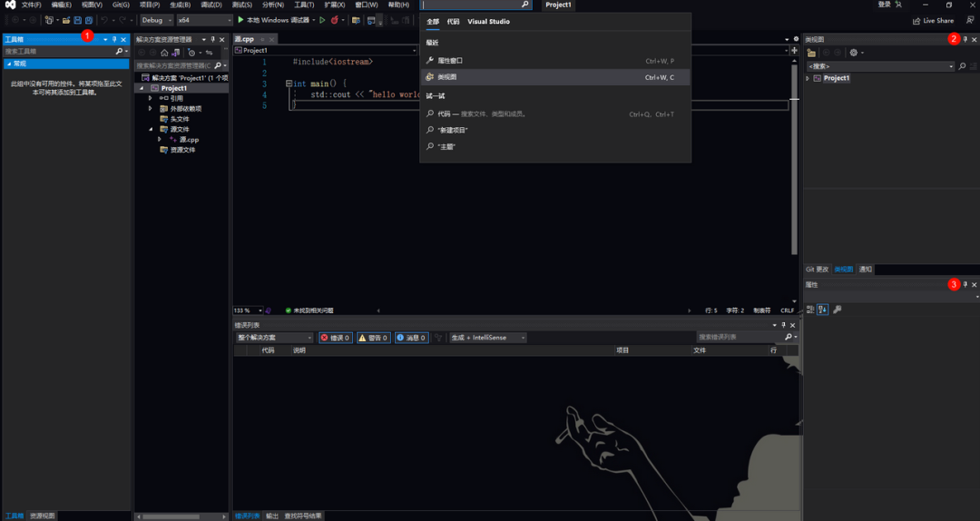This screenshot has width=980, height=521.
Task: Open the Class View settings gear
Action: 854,53
